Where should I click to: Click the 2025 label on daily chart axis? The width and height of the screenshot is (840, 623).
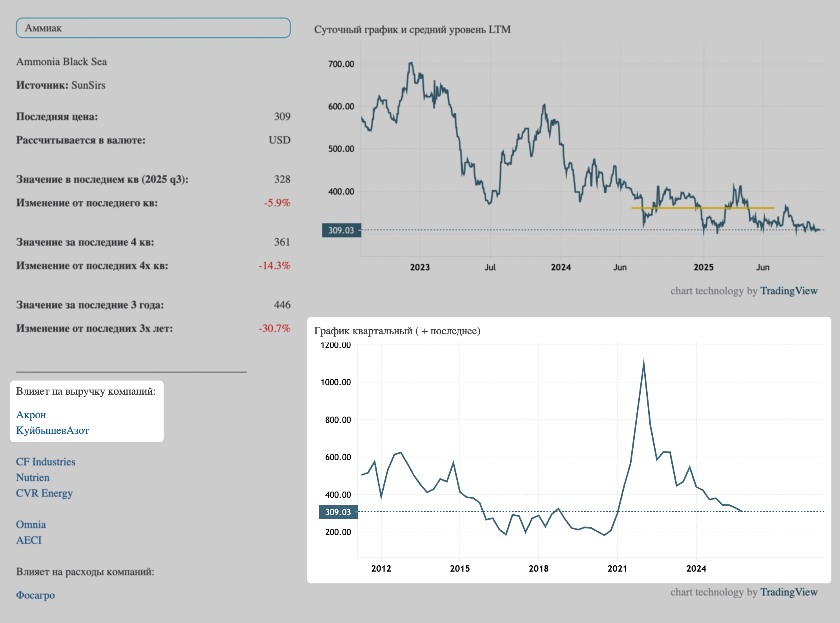[x=703, y=267]
